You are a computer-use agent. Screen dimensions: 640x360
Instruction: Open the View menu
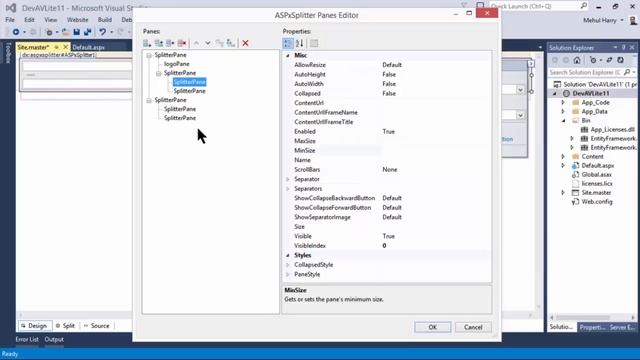[x=51, y=20]
